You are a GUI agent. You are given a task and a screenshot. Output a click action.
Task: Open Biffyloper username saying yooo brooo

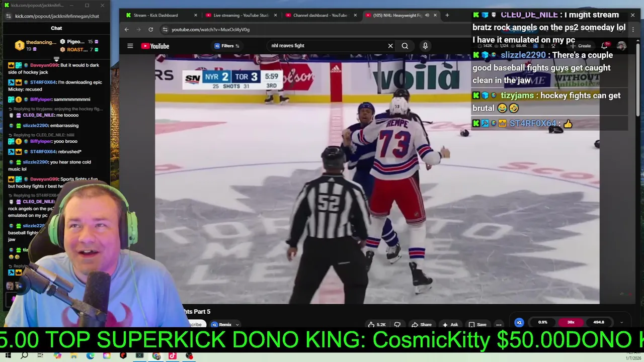pos(41,142)
